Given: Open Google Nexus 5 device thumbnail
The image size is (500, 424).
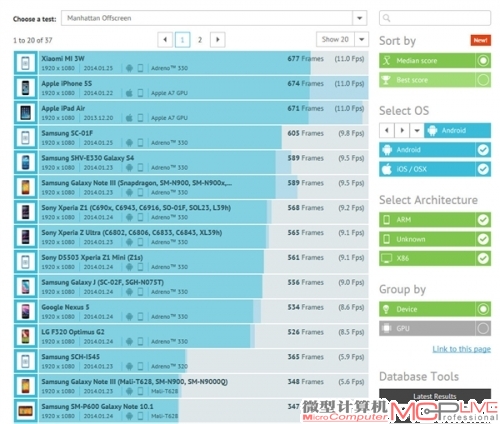Looking at the screenshot, I should 25,311.
